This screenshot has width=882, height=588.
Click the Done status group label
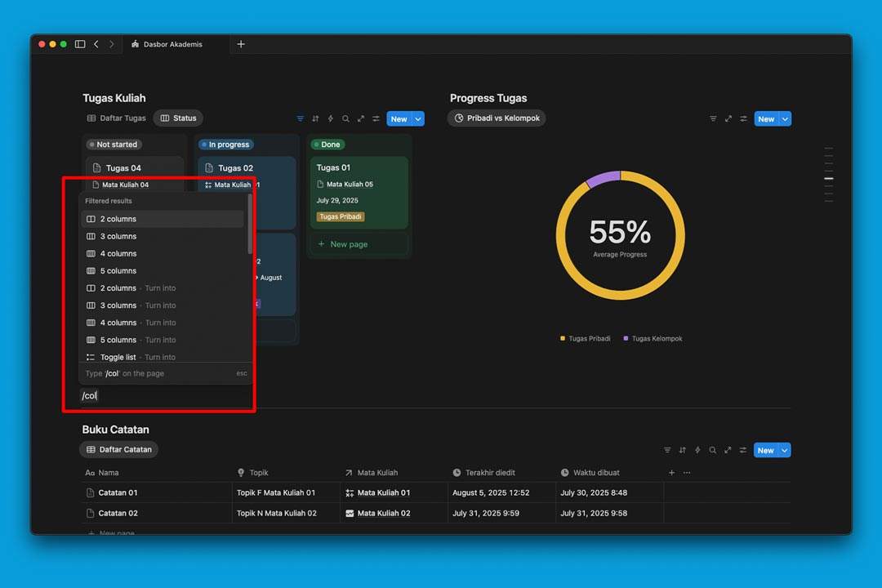coord(327,145)
